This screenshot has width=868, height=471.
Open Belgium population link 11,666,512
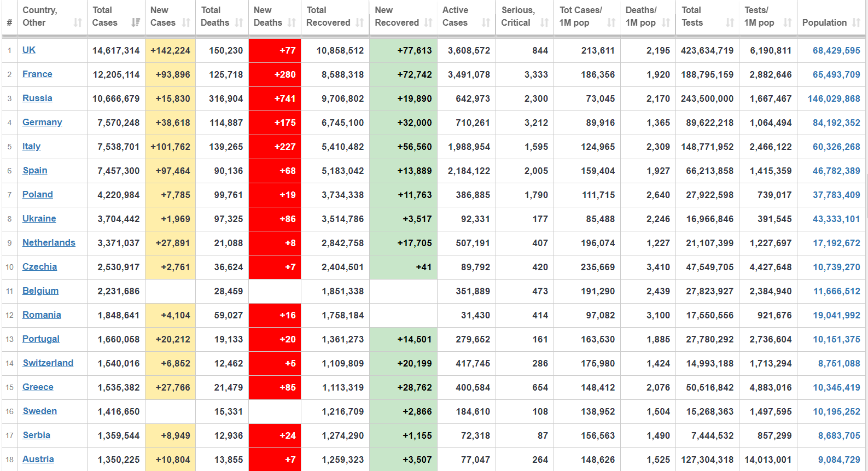point(837,291)
